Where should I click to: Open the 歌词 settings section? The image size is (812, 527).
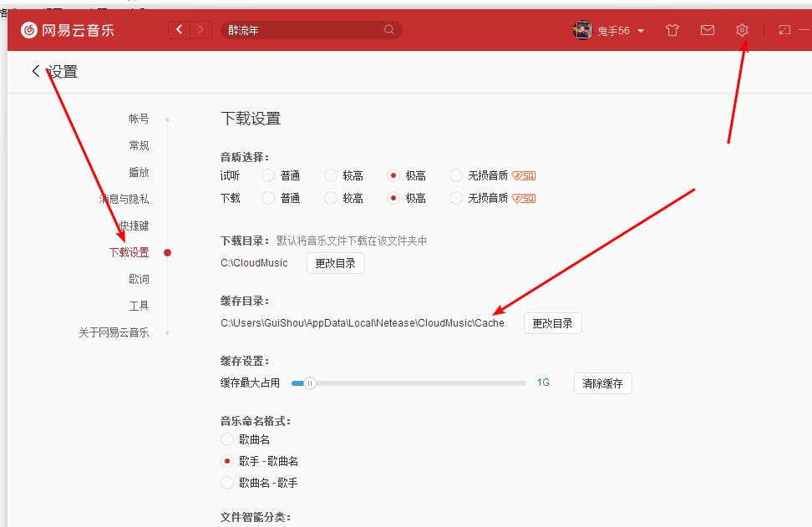point(139,280)
